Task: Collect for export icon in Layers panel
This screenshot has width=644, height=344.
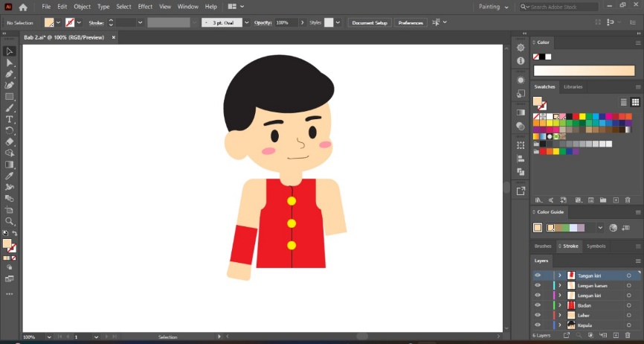Action: pyautogui.click(x=567, y=335)
